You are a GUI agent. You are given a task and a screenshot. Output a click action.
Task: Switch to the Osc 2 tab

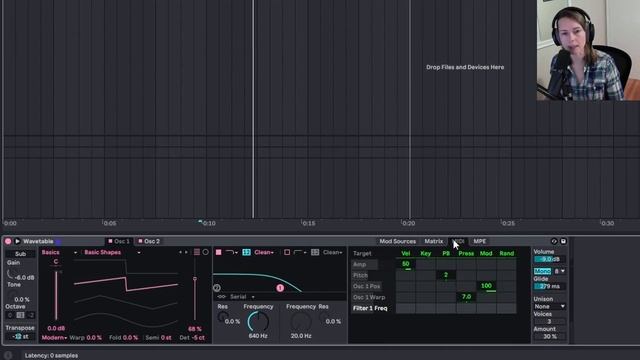coord(149,241)
